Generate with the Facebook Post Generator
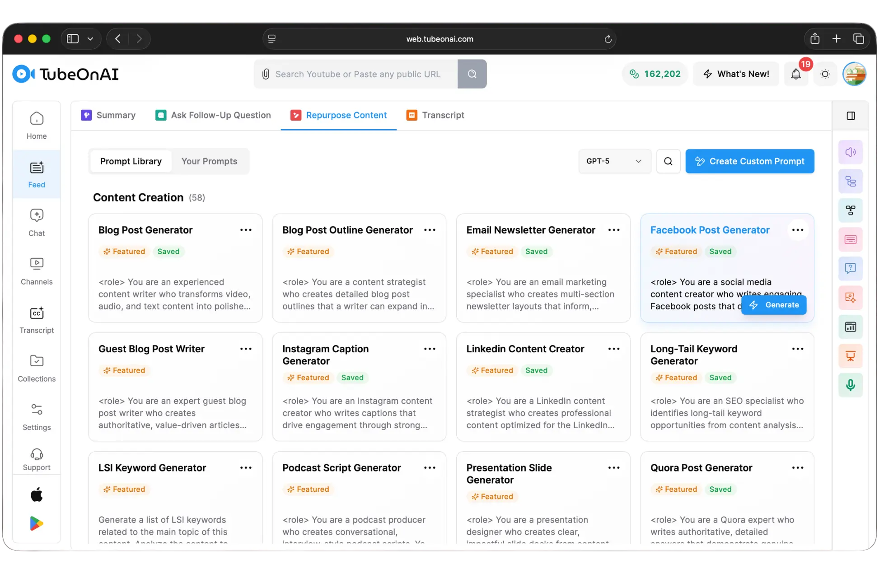The image size is (879, 588). pyautogui.click(x=774, y=305)
